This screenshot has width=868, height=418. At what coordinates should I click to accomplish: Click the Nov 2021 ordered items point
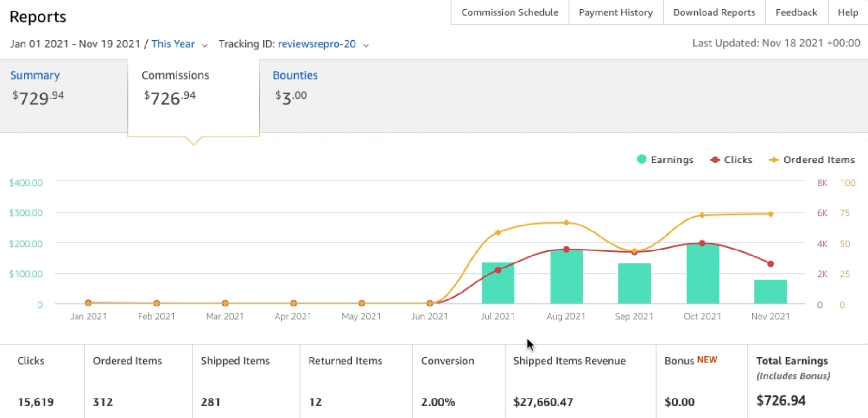[771, 214]
